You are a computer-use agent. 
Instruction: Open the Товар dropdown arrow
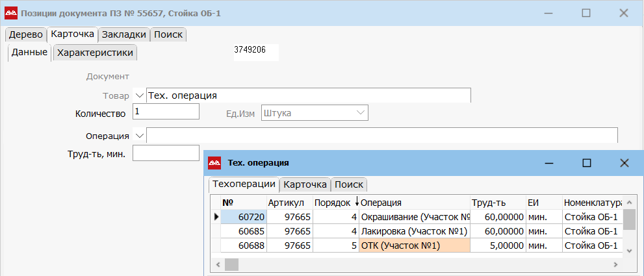(139, 95)
